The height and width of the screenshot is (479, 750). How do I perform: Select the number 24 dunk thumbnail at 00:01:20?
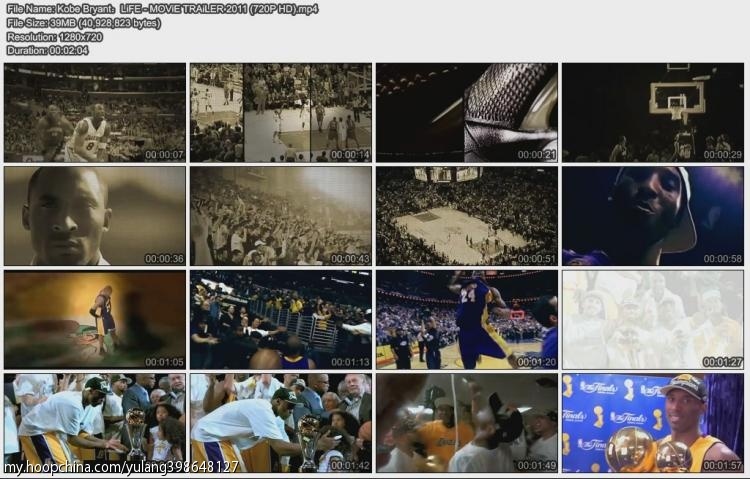[467, 320]
